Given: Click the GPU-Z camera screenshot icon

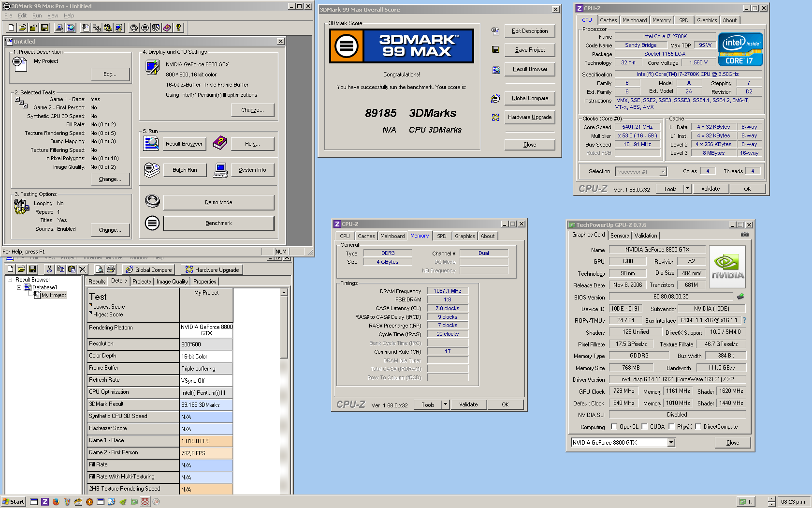Looking at the screenshot, I should click(745, 235).
